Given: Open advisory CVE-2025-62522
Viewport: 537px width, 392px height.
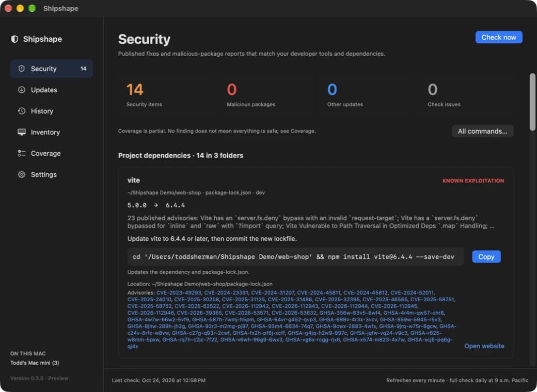Looking at the screenshot, I should (x=197, y=306).
